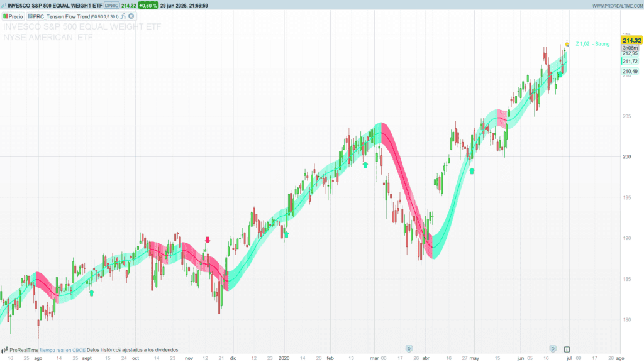Click the 2026 label on the time axis
644x362 pixels.
[x=284, y=358]
